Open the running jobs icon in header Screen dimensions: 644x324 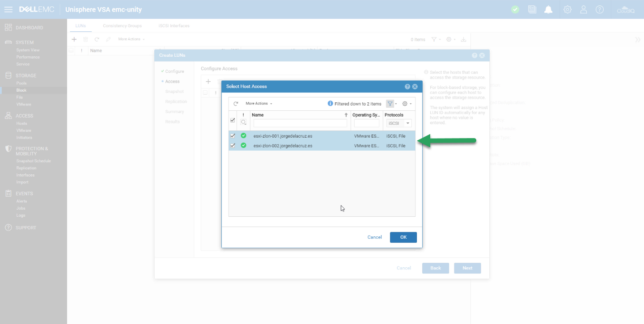point(532,9)
